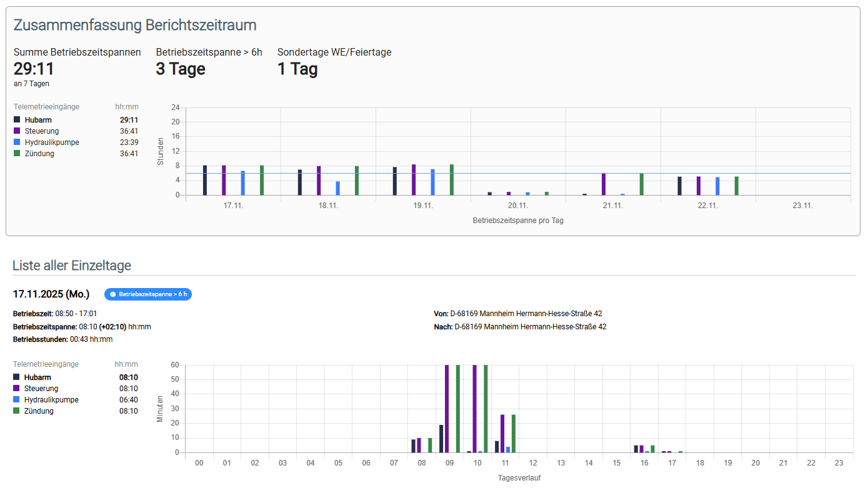Click the purple Steuerung swatch in summary legend

pyautogui.click(x=17, y=131)
